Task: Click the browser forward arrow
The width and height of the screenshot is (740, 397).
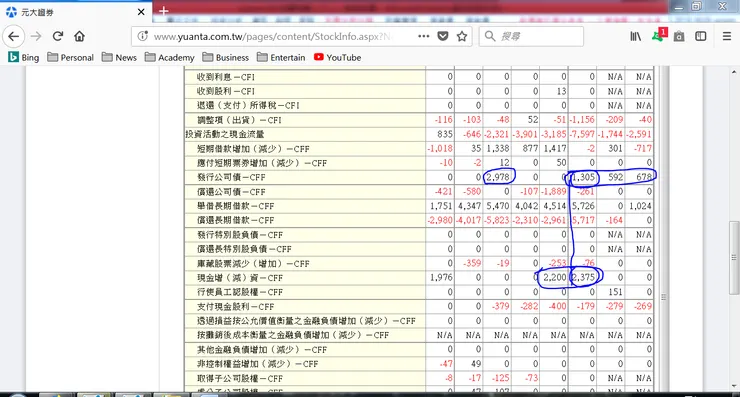Action: click(x=36, y=36)
